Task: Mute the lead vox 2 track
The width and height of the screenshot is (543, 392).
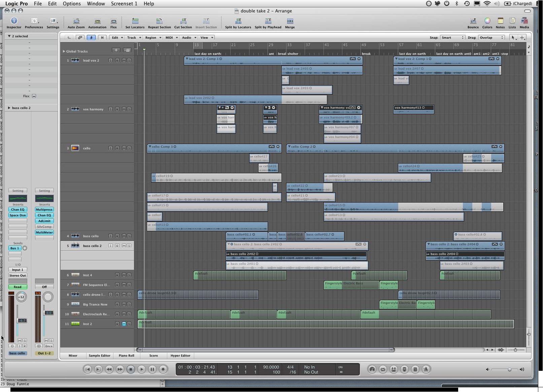Action: pos(124,60)
